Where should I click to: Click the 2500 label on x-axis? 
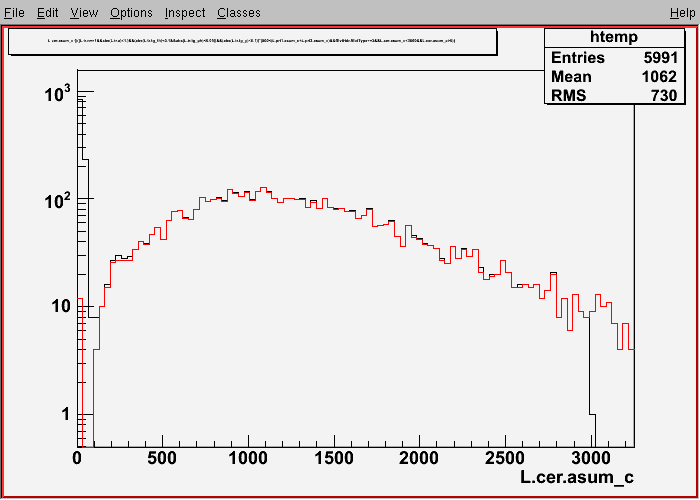point(505,458)
